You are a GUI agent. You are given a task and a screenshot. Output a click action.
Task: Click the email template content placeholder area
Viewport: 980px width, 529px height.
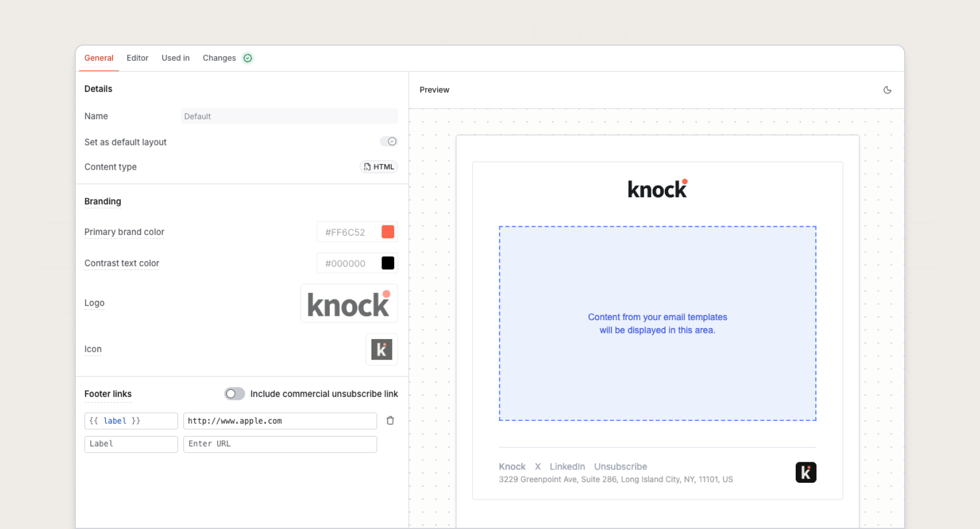tap(658, 324)
